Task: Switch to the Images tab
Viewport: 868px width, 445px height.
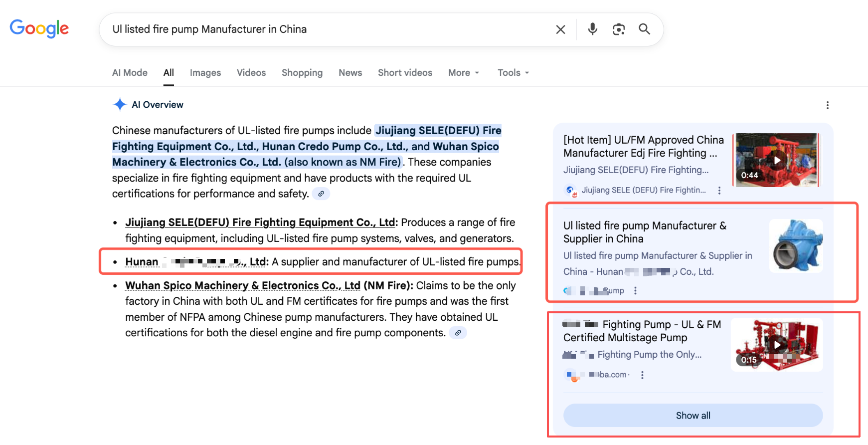Action: 205,73
